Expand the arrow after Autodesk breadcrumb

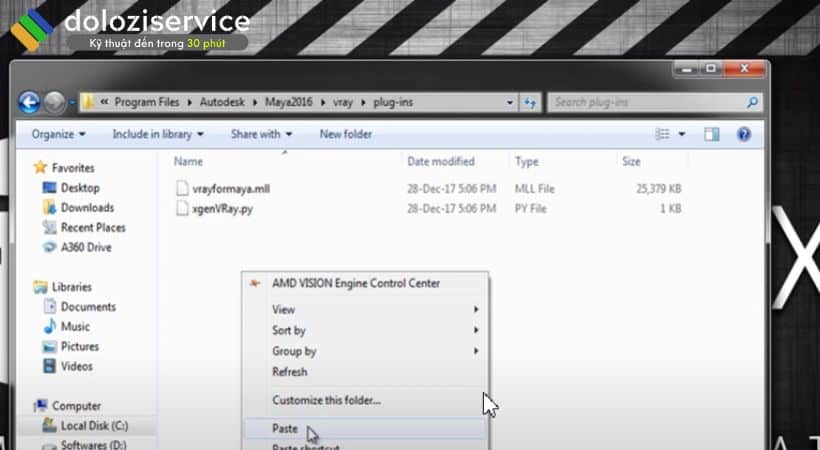255,103
